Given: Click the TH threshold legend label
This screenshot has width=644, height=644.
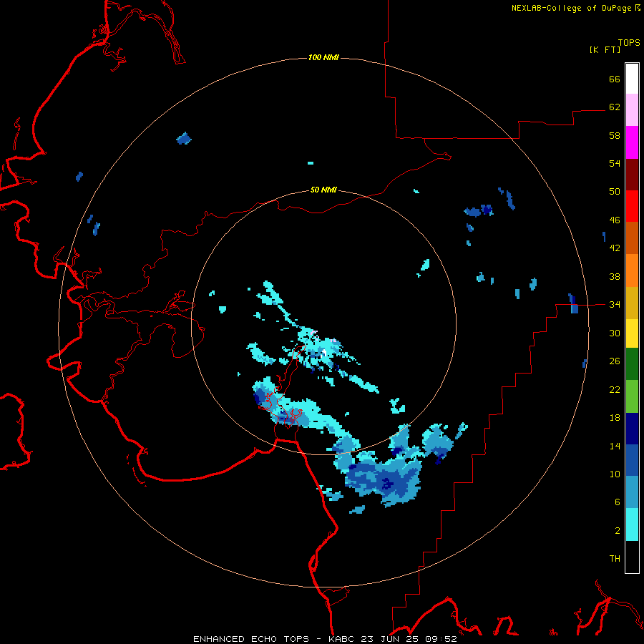Looking at the screenshot, I should [x=615, y=559].
